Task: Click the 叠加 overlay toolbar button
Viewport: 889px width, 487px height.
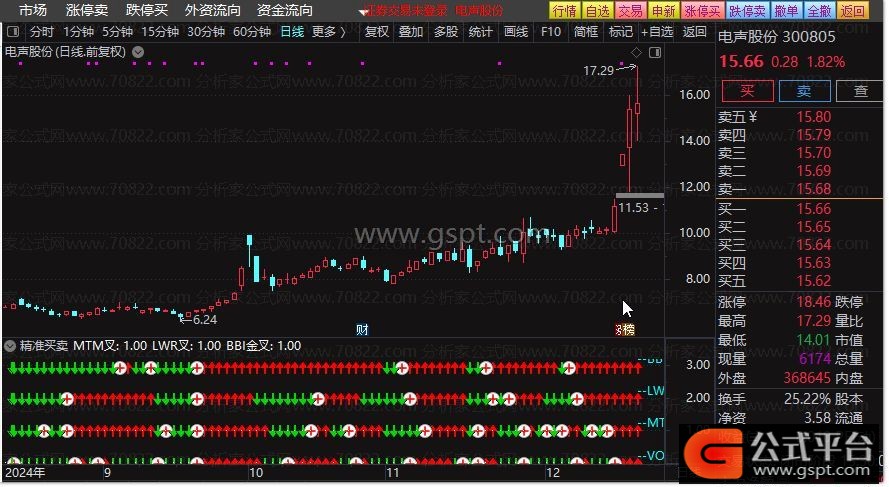Action: click(x=411, y=32)
